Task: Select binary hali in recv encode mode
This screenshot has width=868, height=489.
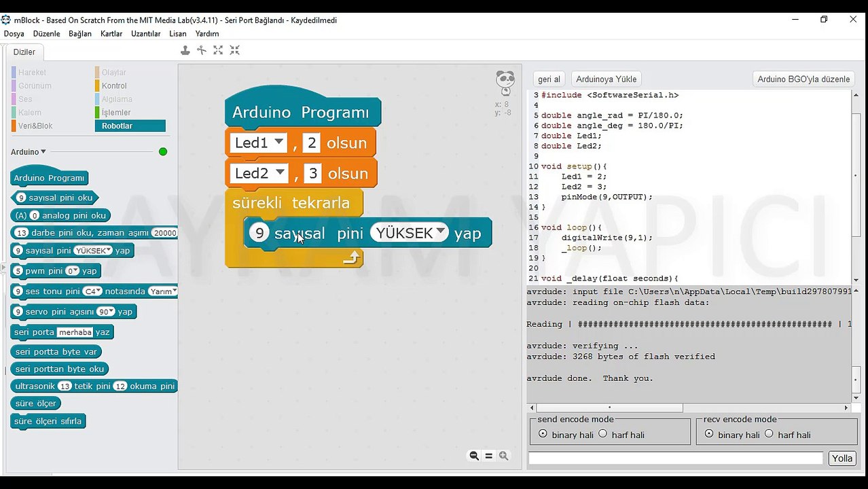Action: [x=709, y=434]
